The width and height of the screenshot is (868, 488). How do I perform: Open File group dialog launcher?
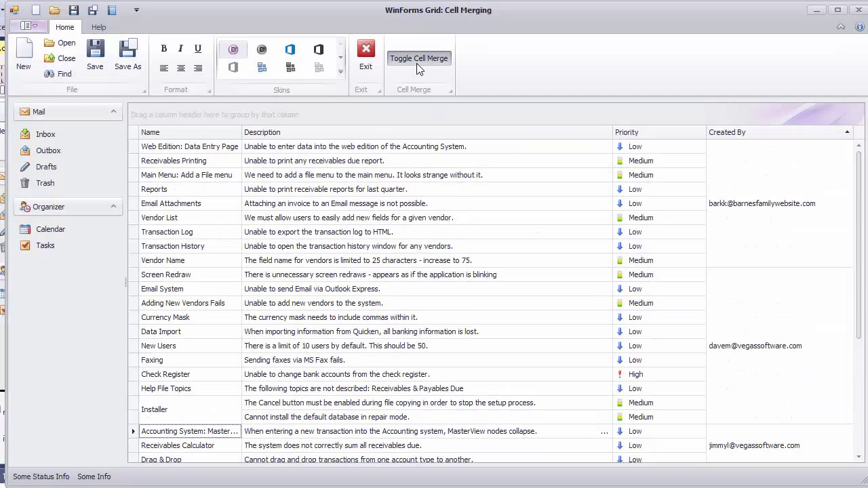144,91
